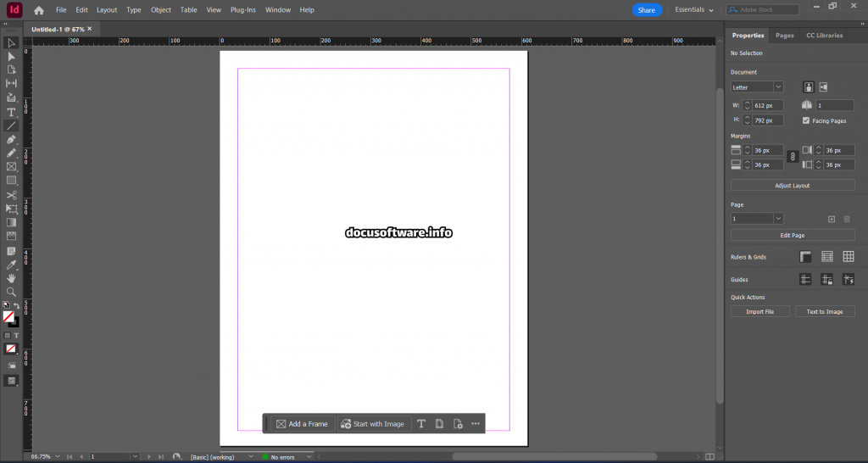Select the Selection tool arrow
Image resolution: width=868 pixels, height=463 pixels.
11,42
